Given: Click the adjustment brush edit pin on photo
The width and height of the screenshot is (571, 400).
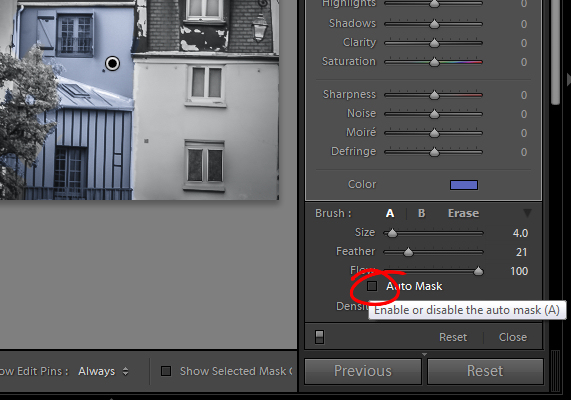Looking at the screenshot, I should (x=112, y=63).
